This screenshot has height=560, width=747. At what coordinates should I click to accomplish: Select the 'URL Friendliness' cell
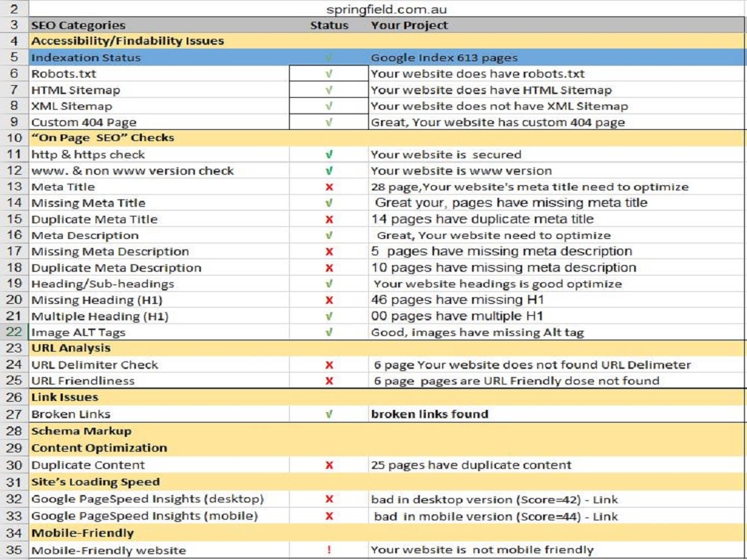pyautogui.click(x=159, y=381)
